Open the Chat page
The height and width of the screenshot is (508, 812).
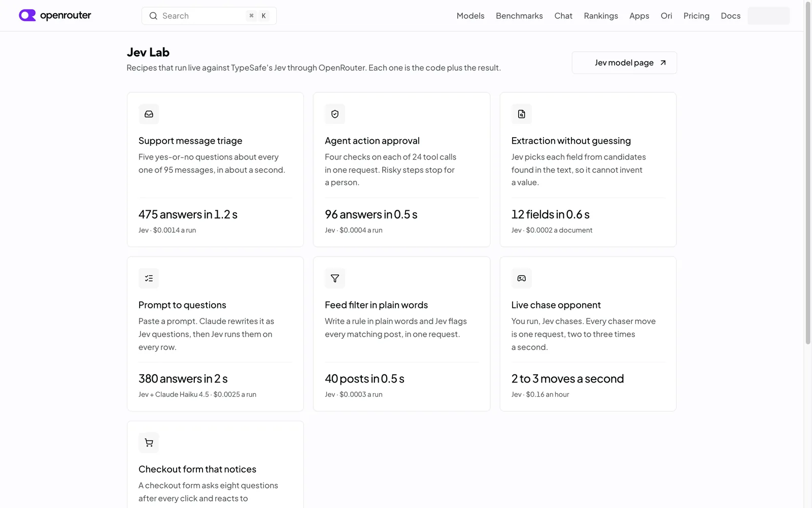(563, 16)
